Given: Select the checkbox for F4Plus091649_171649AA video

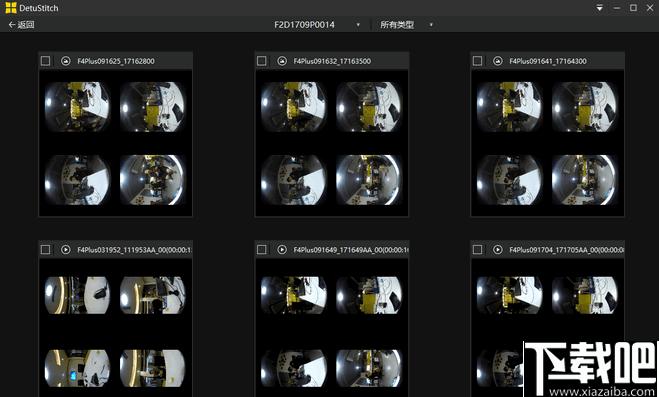Looking at the screenshot, I should (261, 250).
